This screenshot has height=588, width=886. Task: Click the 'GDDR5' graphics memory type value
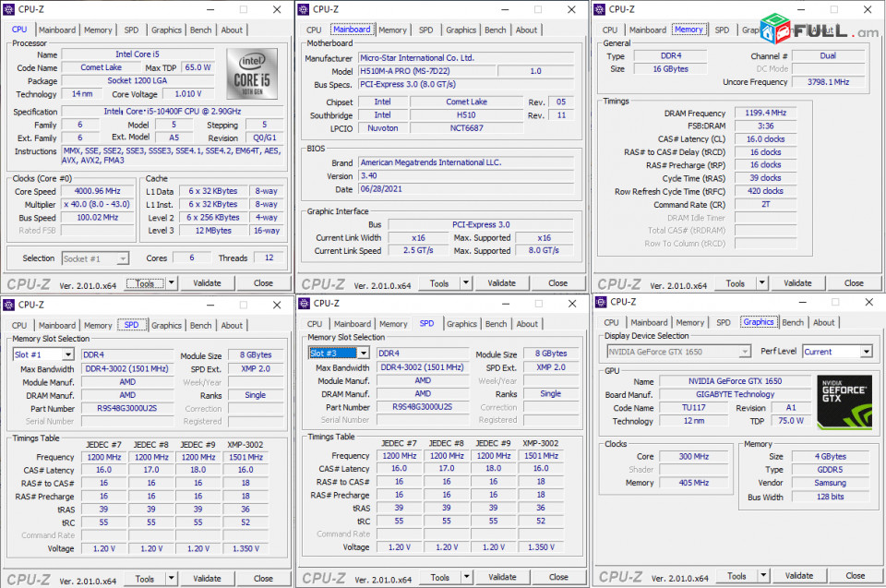point(830,470)
